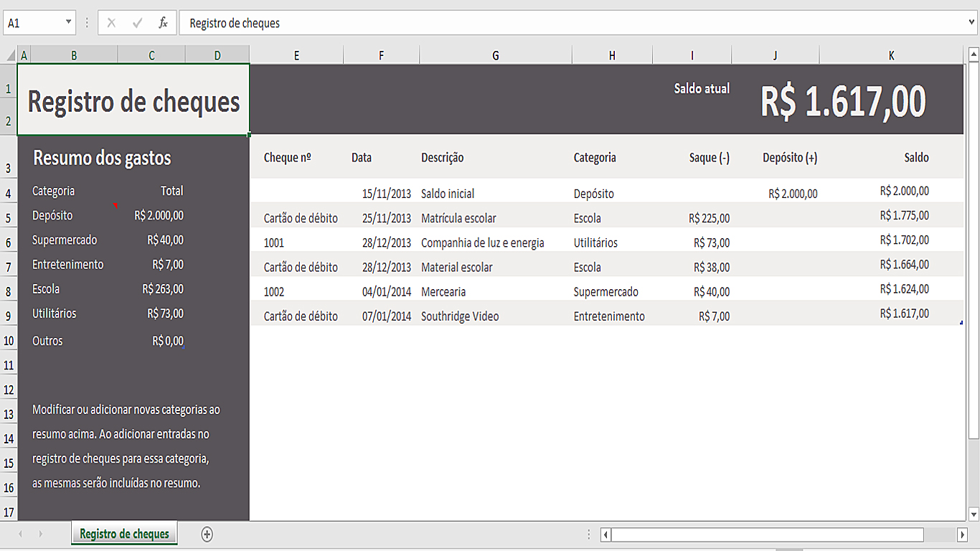Image resolution: width=980 pixels, height=551 pixels.
Task: Click the Cheque nº column heading
Action: point(287,158)
